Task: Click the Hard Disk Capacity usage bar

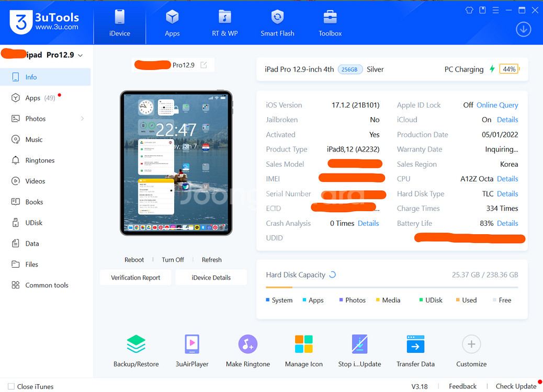Action: pyautogui.click(x=392, y=287)
